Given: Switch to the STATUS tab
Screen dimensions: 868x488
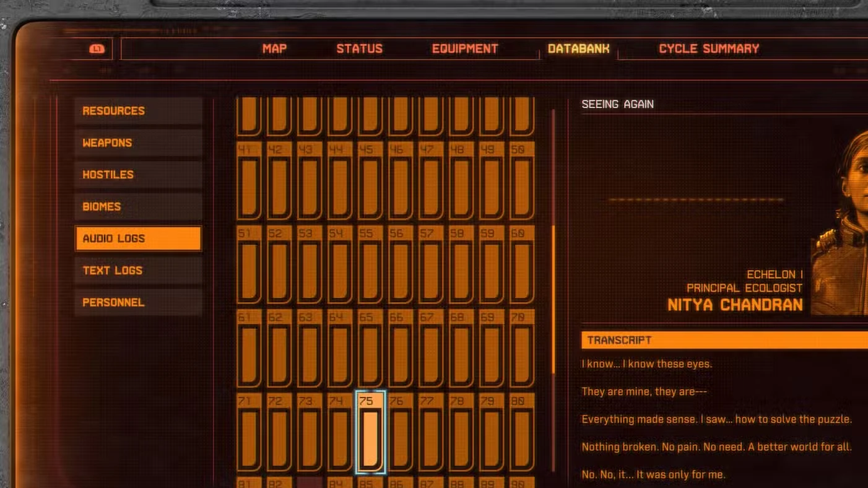Looking at the screenshot, I should pyautogui.click(x=359, y=49).
